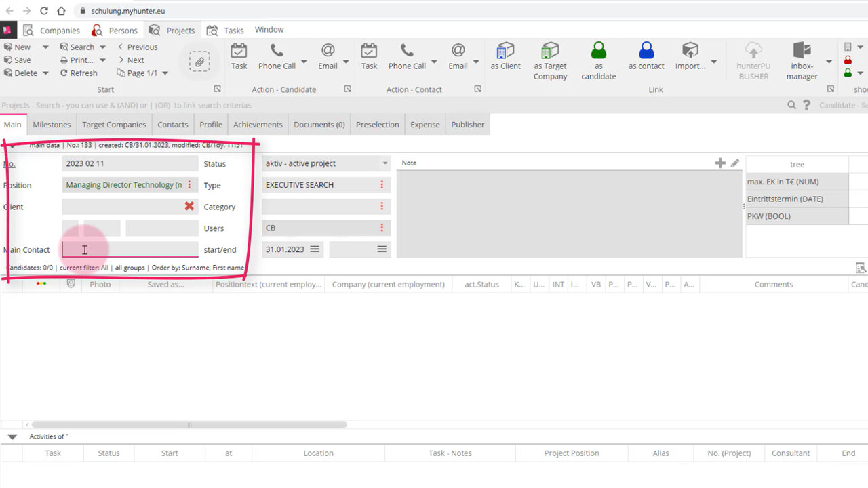The height and width of the screenshot is (488, 868).
Task: Open the Persons module
Action: point(115,30)
